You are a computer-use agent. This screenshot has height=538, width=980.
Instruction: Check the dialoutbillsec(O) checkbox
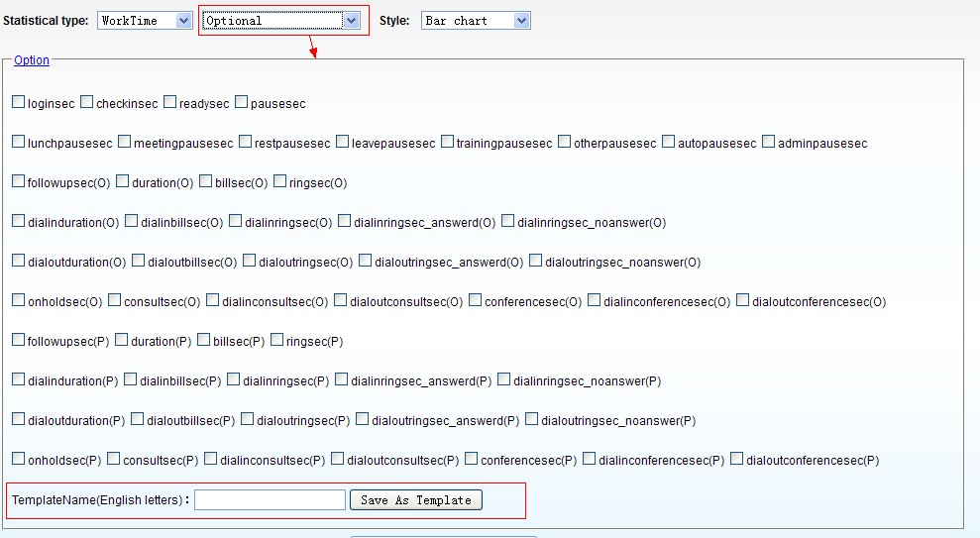[139, 261]
